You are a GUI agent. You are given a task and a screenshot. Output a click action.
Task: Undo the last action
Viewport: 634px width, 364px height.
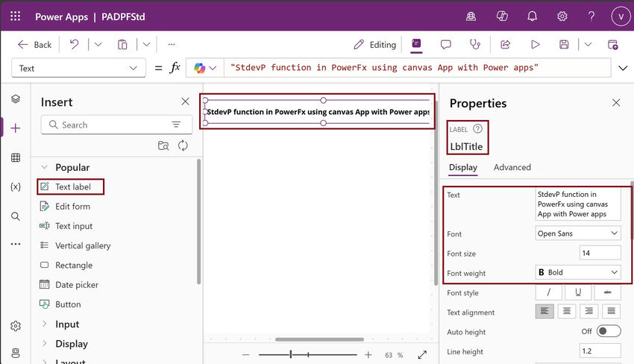click(x=74, y=44)
